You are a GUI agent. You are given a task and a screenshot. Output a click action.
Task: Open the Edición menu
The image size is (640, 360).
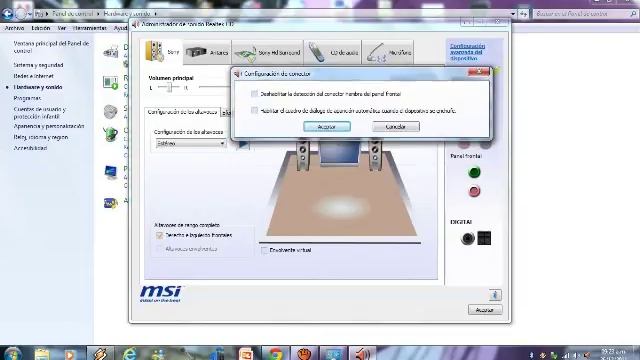(x=41, y=28)
